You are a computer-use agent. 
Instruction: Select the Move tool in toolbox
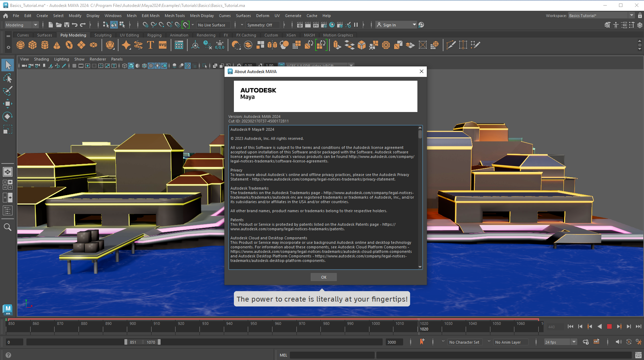[8, 104]
